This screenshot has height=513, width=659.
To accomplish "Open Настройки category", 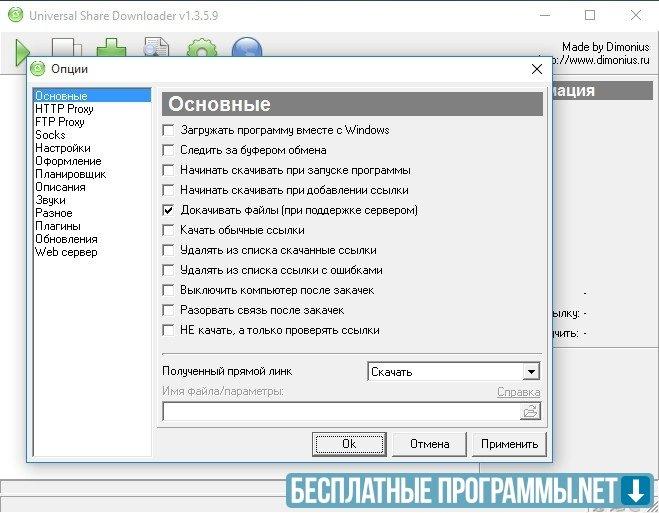I will 63,148.
